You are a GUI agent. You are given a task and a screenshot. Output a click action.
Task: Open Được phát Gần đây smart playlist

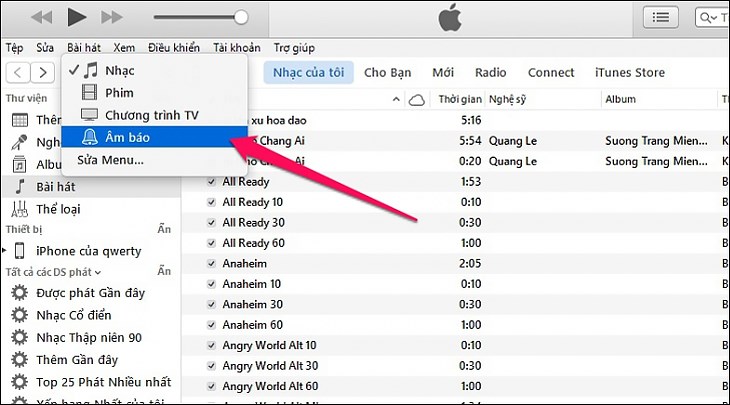[x=90, y=292]
